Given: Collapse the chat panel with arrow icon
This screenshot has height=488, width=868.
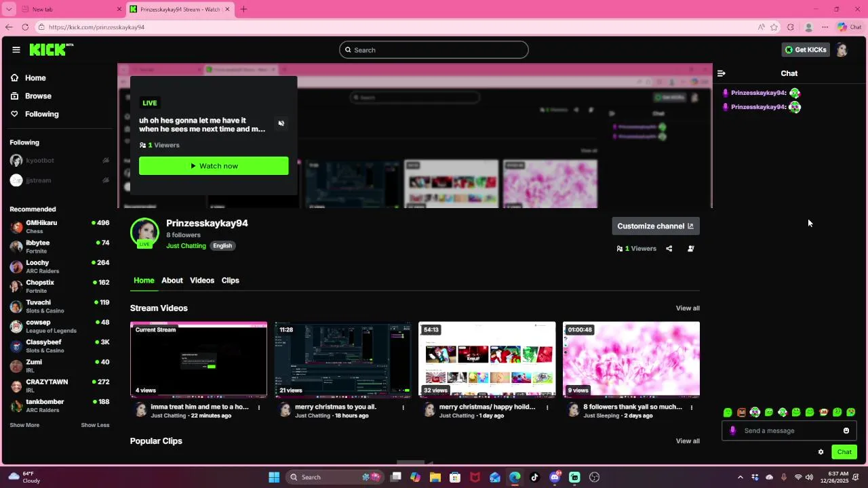Looking at the screenshot, I should pyautogui.click(x=722, y=73).
